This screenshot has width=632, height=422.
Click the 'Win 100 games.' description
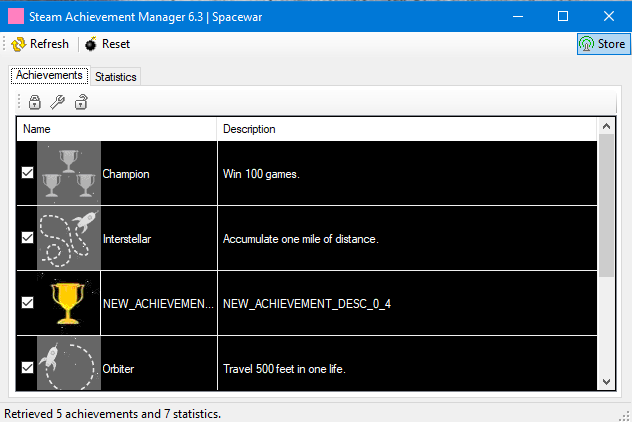coord(261,174)
